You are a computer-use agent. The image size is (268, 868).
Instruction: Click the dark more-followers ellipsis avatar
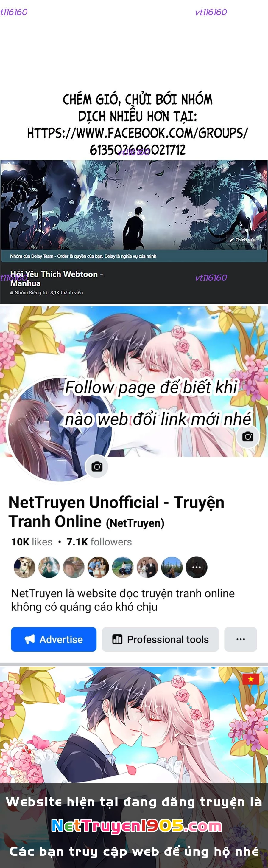197,567
